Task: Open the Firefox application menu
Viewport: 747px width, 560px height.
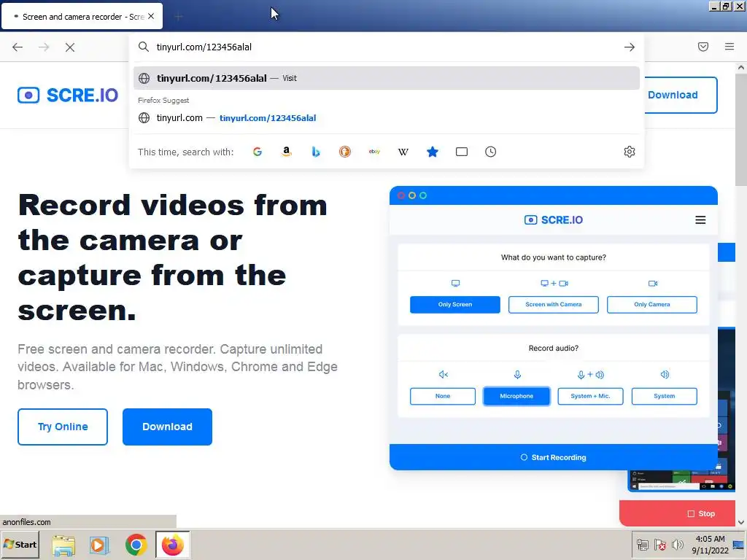Action: [x=729, y=47]
